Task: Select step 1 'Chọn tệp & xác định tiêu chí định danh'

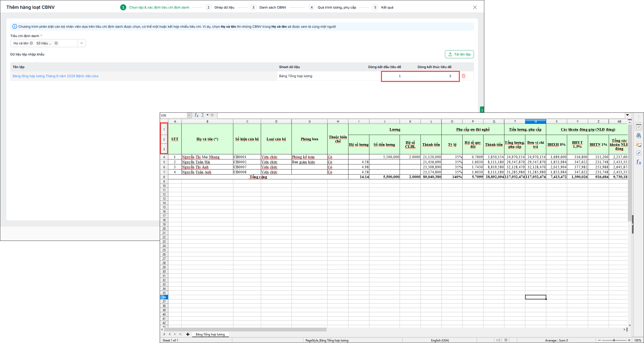Action: (155, 7)
